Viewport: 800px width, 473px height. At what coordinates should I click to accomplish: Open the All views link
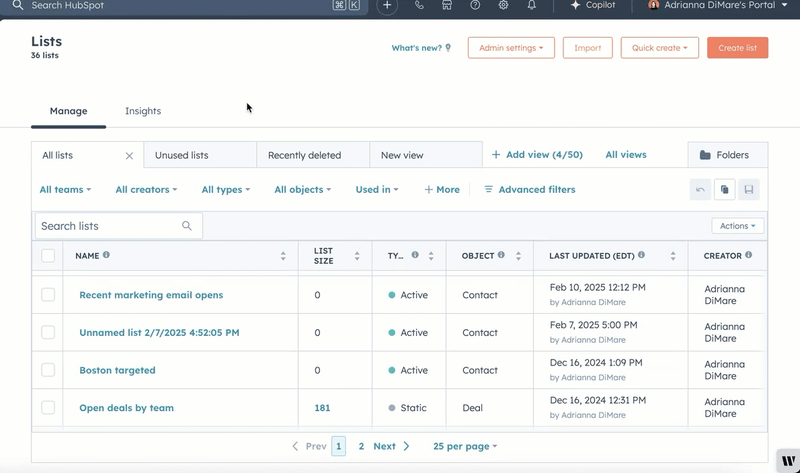click(x=626, y=155)
